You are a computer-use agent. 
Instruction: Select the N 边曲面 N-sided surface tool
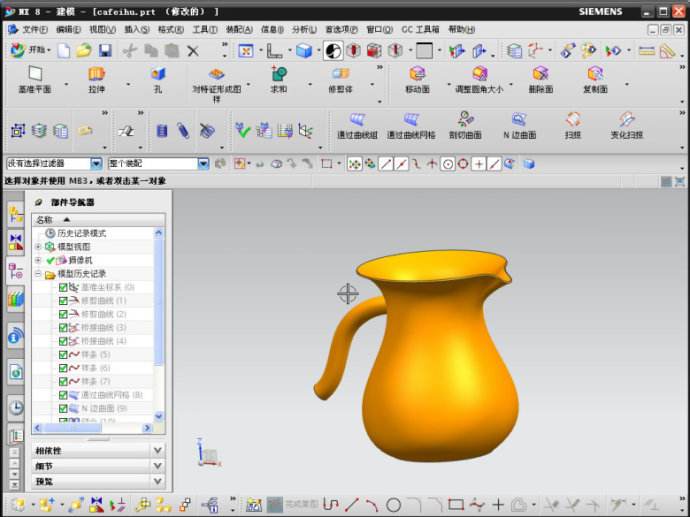(x=519, y=125)
